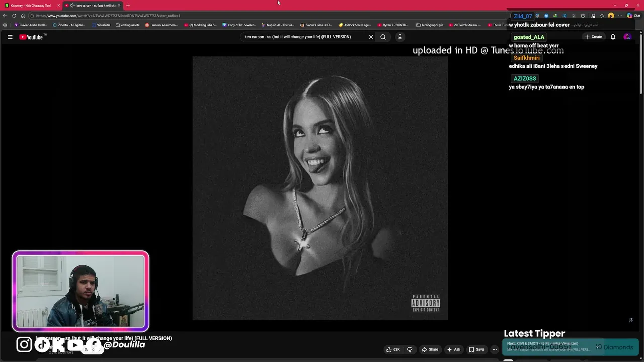
Task: Open the Ryzen 7 7800x3D bookmark
Action: click(x=393, y=25)
